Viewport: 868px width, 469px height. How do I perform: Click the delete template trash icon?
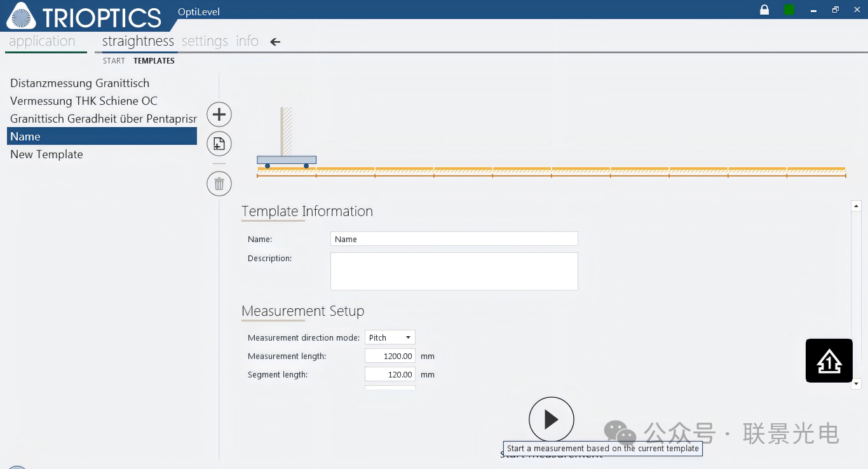[219, 184]
